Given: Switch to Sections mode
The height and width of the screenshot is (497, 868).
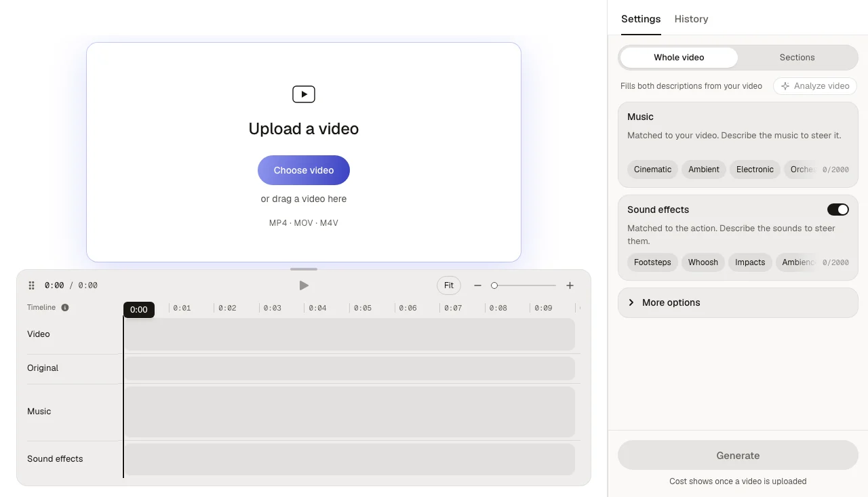Looking at the screenshot, I should [797, 58].
